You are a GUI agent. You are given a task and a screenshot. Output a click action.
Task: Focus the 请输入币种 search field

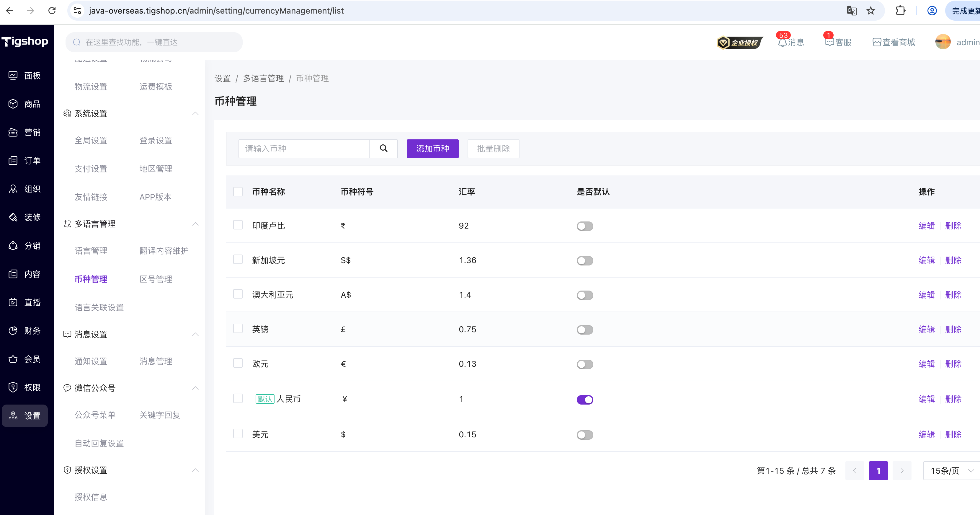[304, 149]
